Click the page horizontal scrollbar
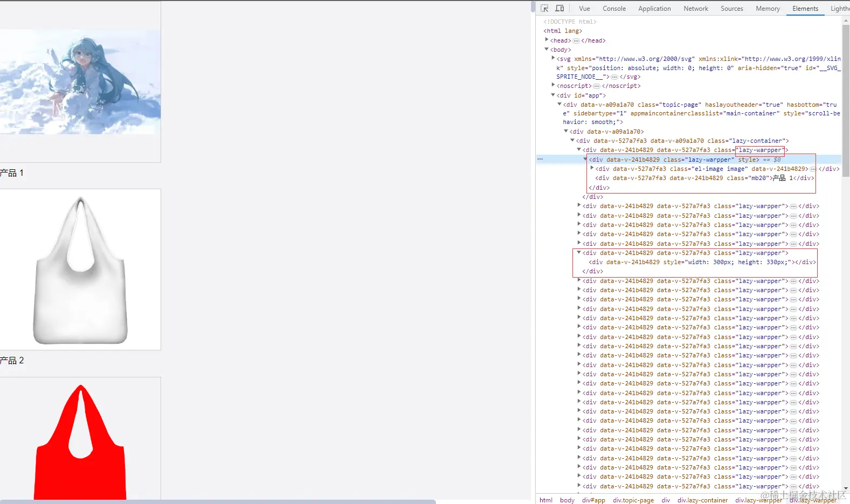The width and height of the screenshot is (850, 504). tap(218, 501)
